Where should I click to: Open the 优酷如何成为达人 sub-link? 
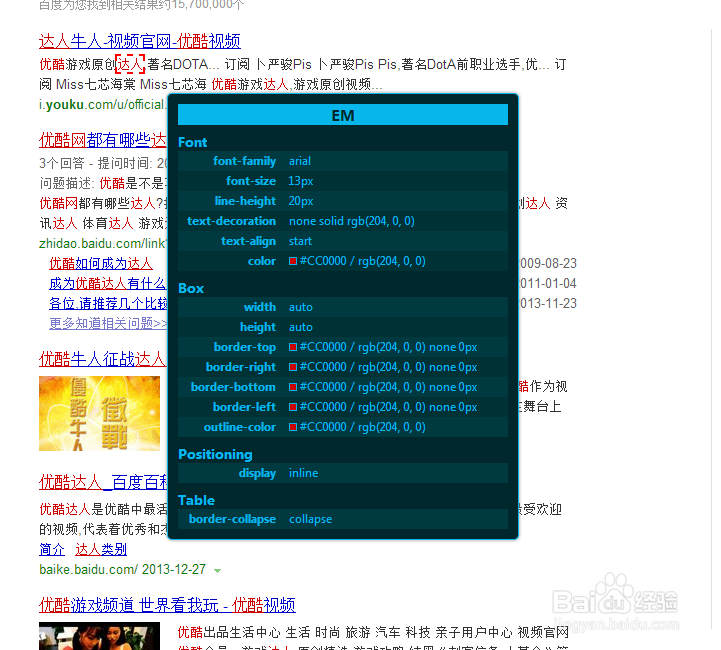101,263
